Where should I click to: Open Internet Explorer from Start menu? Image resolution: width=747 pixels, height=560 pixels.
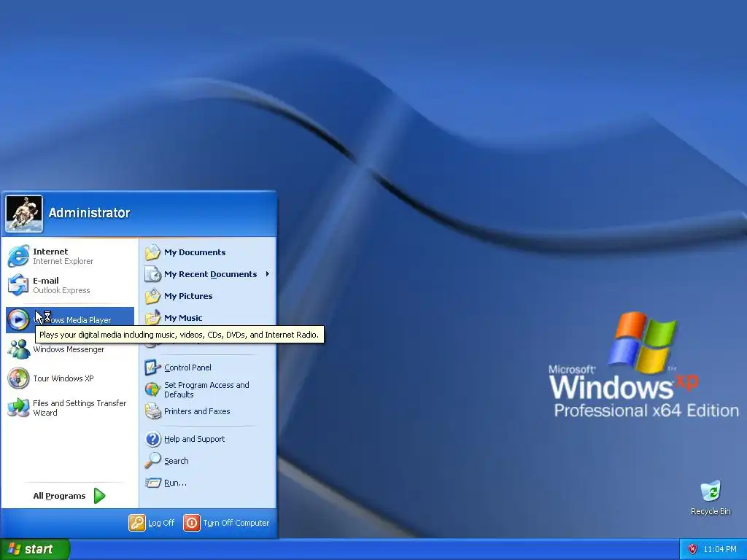[18, 256]
